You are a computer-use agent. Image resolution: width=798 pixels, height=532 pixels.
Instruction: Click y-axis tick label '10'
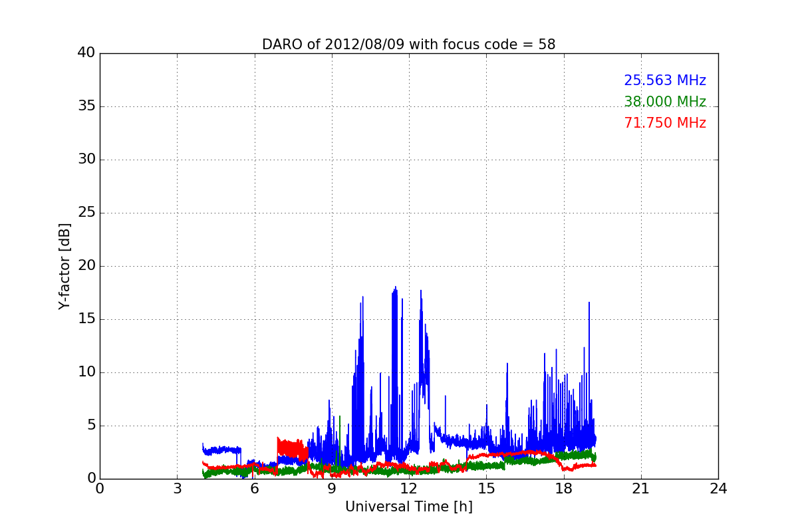[86, 372]
